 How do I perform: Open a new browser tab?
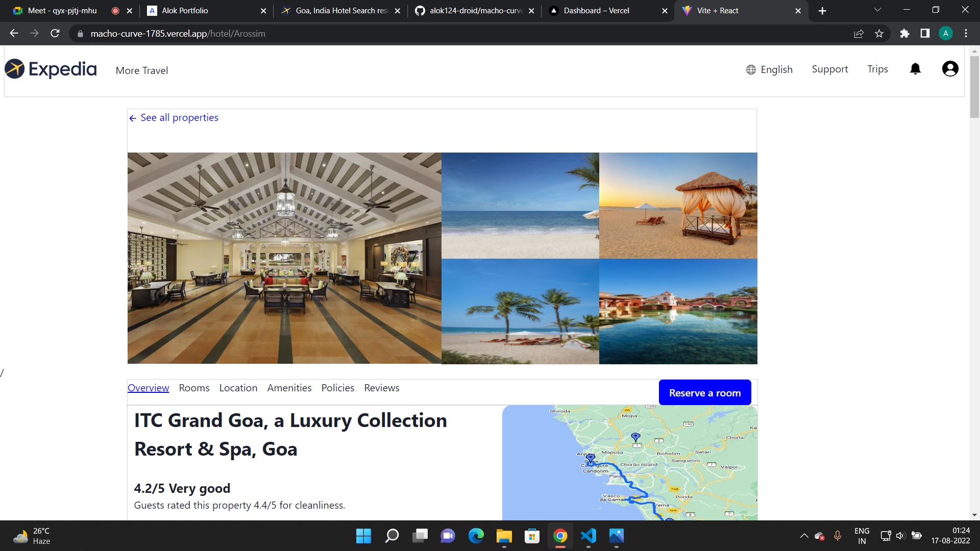(x=822, y=11)
